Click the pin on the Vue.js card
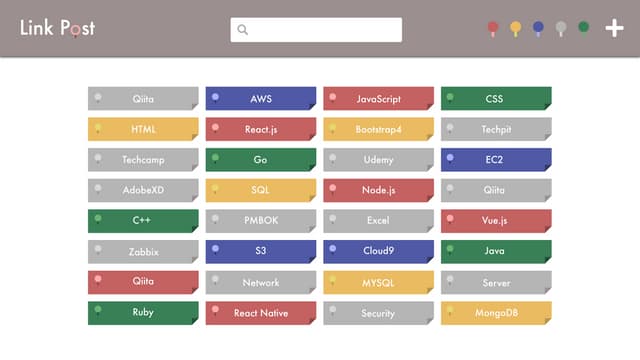Image resolution: width=640 pixels, height=360 pixels. (x=450, y=219)
